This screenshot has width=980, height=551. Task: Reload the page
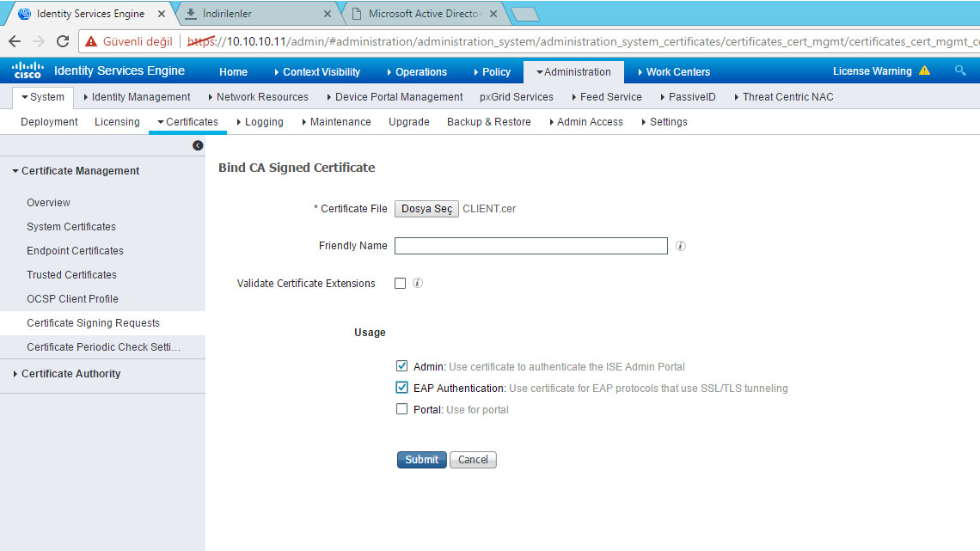click(63, 41)
